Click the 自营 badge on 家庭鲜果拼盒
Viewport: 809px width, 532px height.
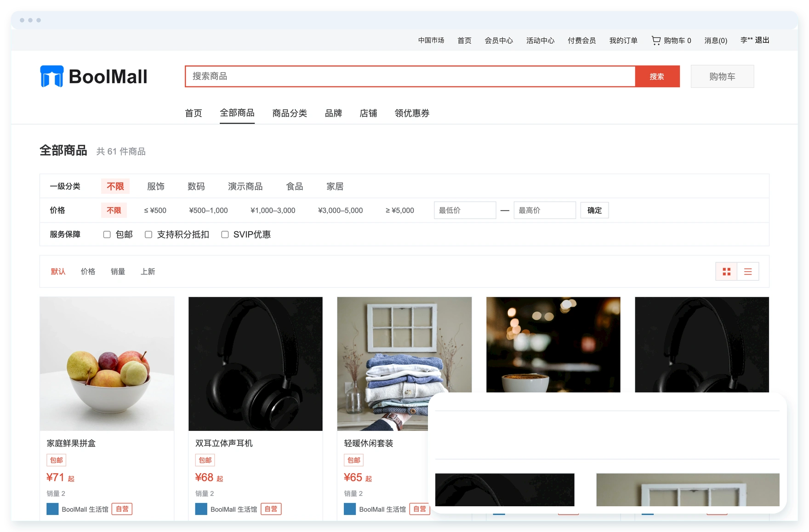(x=122, y=509)
